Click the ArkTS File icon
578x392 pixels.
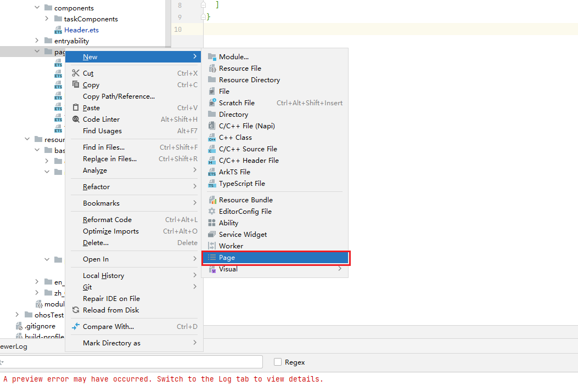pos(212,172)
